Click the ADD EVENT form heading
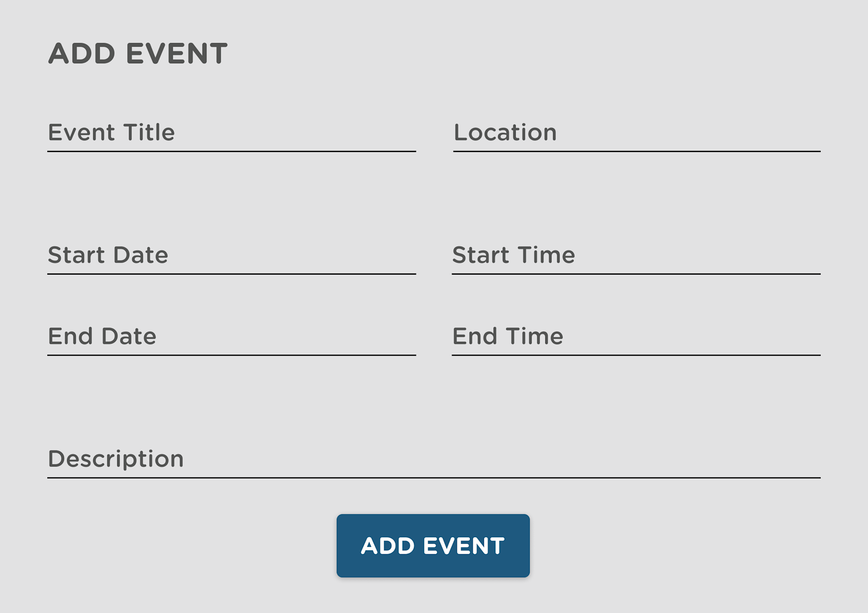 [x=138, y=52]
